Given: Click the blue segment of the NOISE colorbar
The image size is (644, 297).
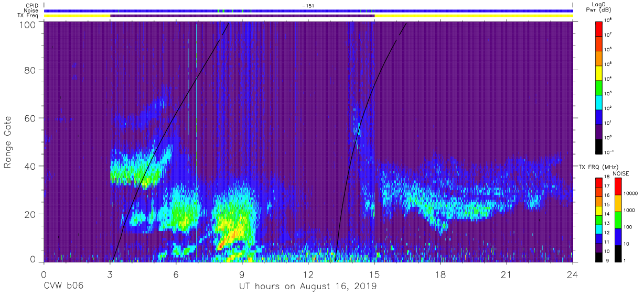Looking at the screenshot, I should coord(618,237).
